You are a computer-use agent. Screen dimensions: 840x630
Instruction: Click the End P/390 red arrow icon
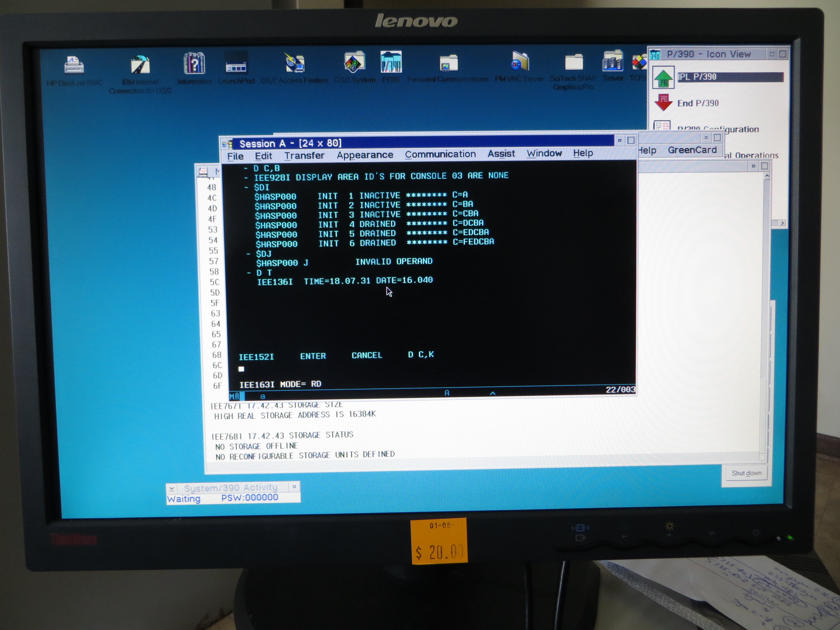point(663,103)
